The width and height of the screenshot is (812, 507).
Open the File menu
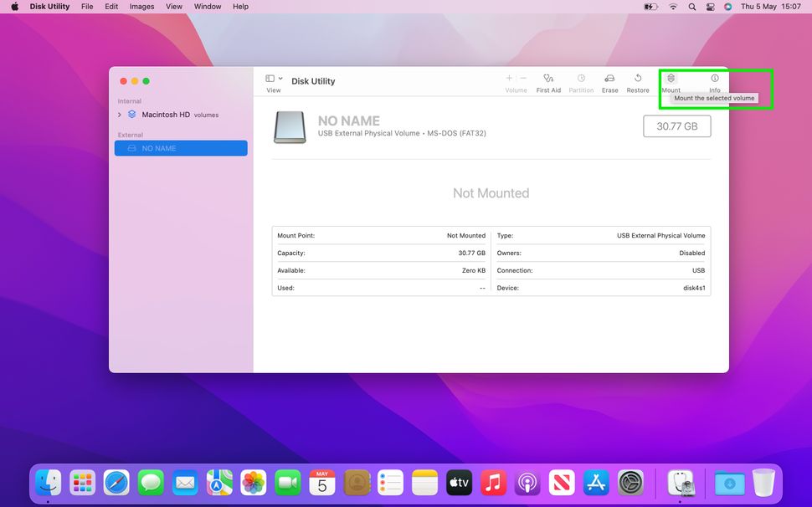(87, 7)
